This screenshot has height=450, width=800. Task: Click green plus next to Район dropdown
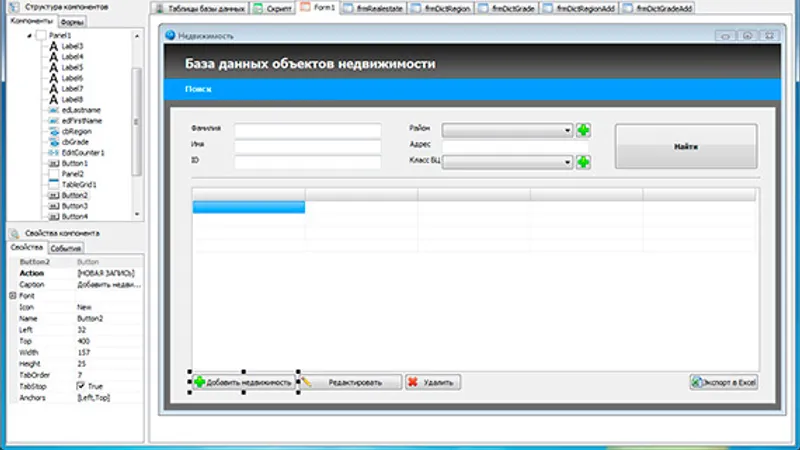pyautogui.click(x=583, y=130)
